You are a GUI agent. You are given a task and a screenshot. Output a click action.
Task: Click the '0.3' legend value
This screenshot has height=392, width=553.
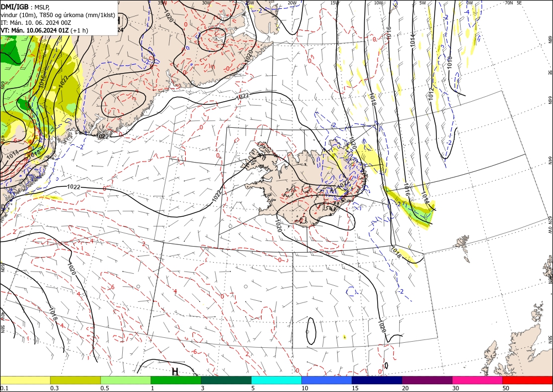click(54, 388)
